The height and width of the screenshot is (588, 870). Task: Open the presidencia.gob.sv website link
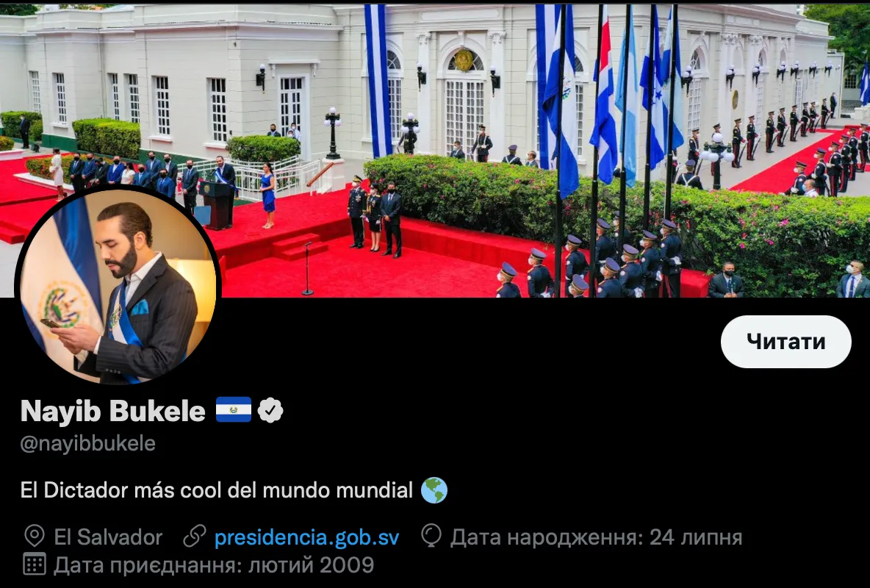(x=306, y=537)
